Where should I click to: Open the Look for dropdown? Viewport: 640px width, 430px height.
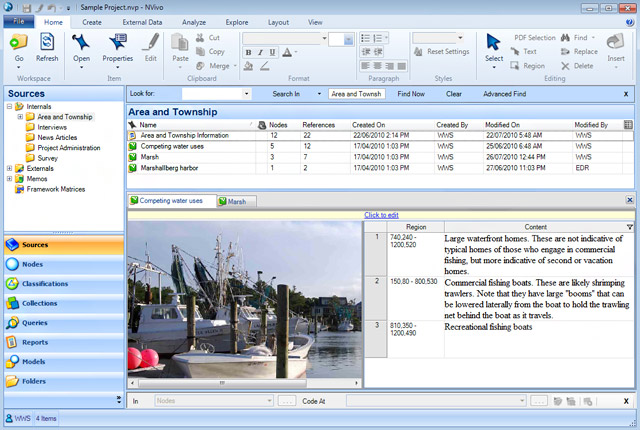[246, 94]
